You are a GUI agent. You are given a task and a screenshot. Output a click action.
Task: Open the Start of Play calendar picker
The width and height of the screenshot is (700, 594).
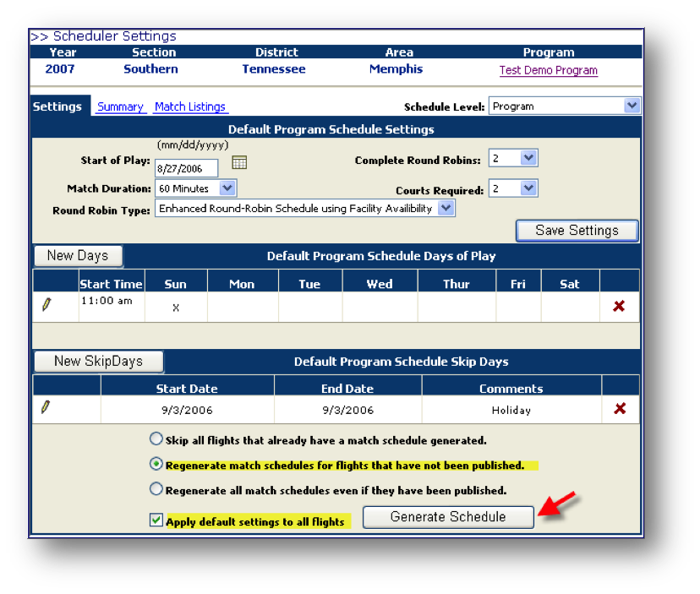pyautogui.click(x=239, y=162)
